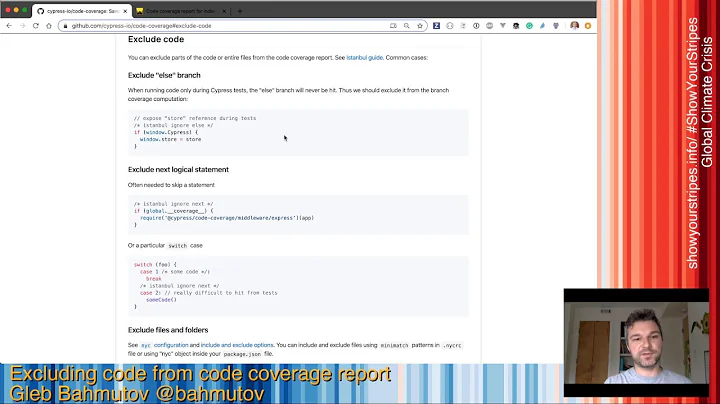
Task: Reload the GitHub page
Action: (36, 26)
